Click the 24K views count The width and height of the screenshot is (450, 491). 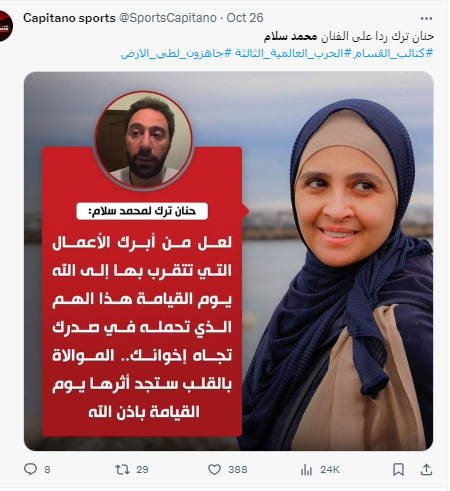[330, 470]
